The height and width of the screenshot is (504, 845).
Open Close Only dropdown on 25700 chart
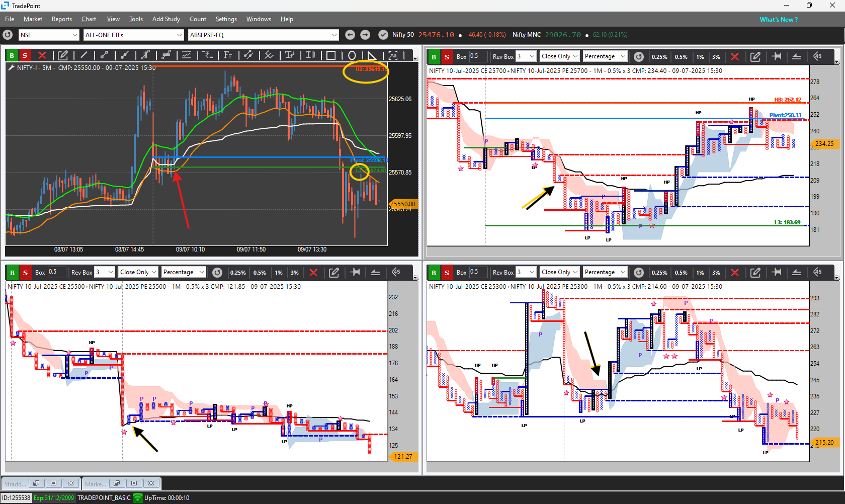[560, 56]
